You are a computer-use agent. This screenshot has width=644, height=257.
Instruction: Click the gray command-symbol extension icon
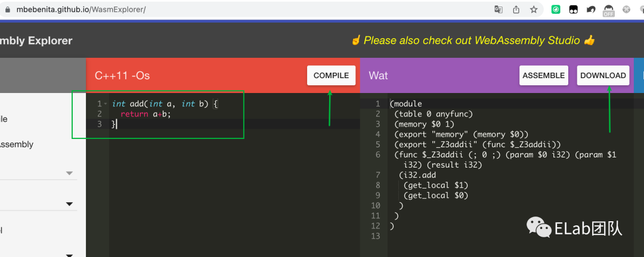626,10
